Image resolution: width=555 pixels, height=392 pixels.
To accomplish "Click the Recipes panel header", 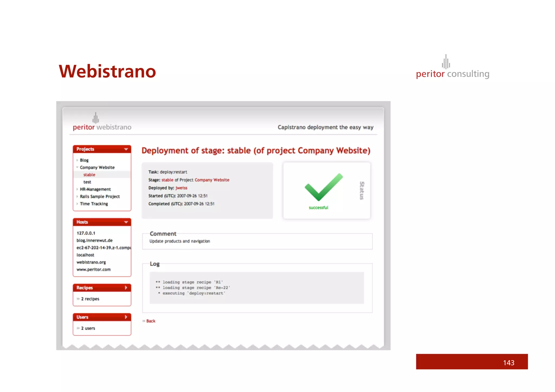I will pos(102,288).
